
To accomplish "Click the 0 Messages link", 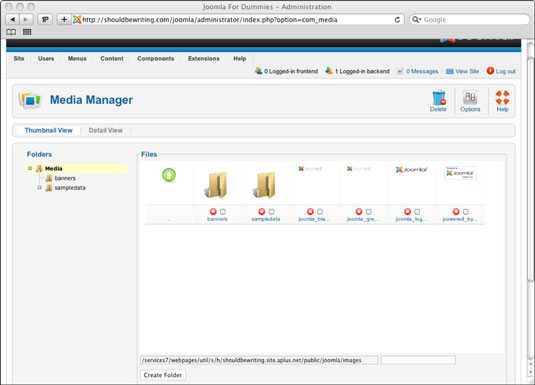I will (422, 71).
